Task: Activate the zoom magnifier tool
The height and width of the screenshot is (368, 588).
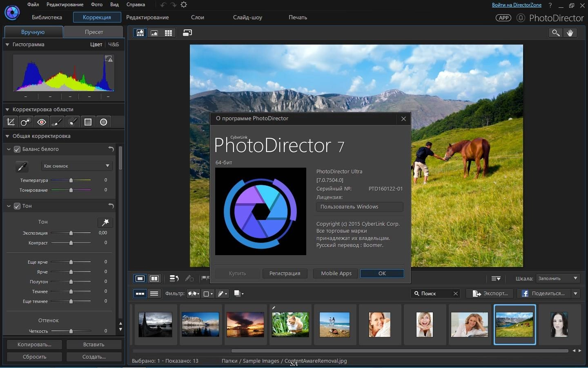Action: click(x=555, y=33)
